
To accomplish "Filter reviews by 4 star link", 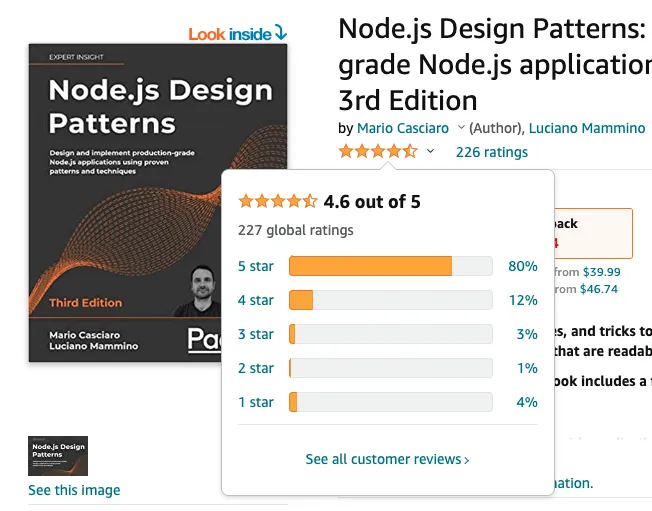I will point(256,300).
